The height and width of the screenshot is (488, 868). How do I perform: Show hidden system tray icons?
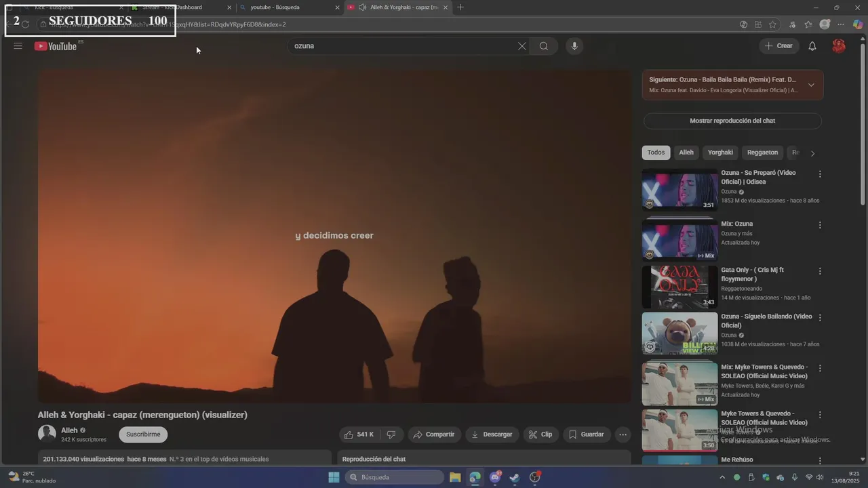click(722, 477)
